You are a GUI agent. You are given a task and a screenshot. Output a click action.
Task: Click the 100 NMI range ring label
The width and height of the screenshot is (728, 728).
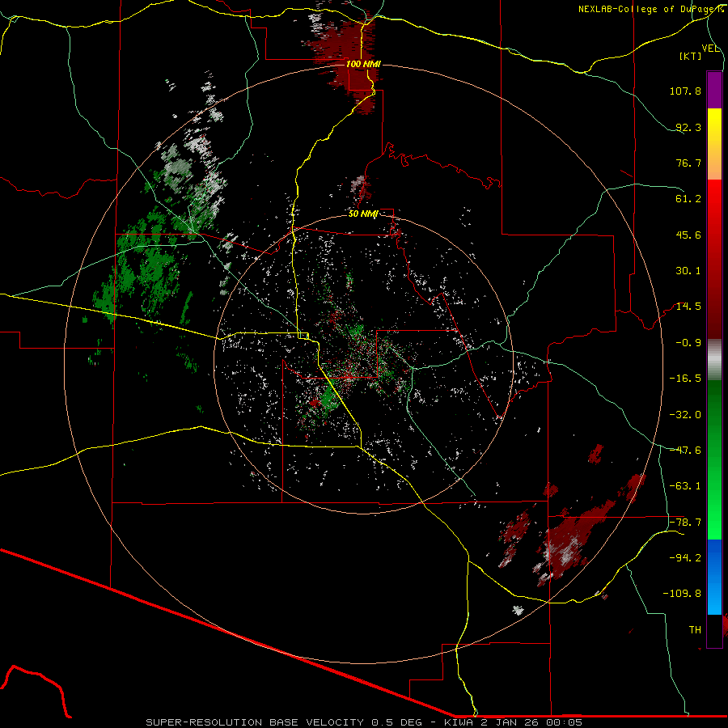(x=362, y=64)
